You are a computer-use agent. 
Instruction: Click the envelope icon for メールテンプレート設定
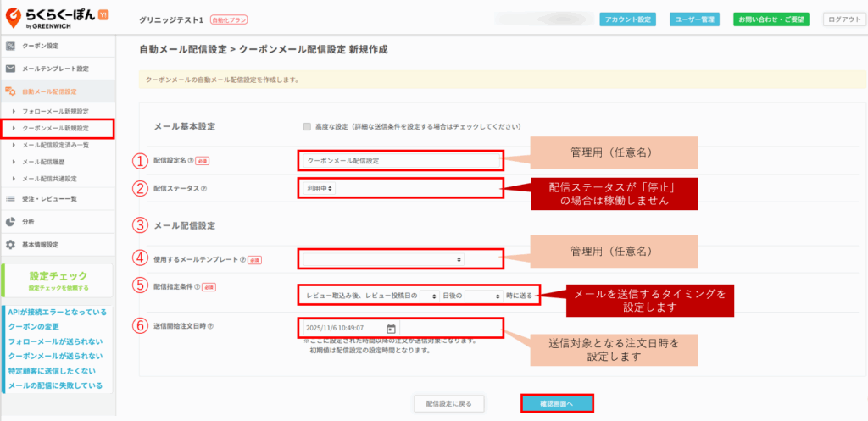point(10,68)
